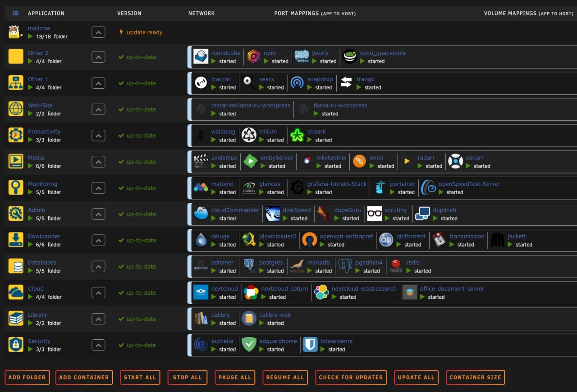Image resolution: width=577 pixels, height=392 pixels.
Task: Click the RESUME ALL button
Action: pyautogui.click(x=285, y=377)
